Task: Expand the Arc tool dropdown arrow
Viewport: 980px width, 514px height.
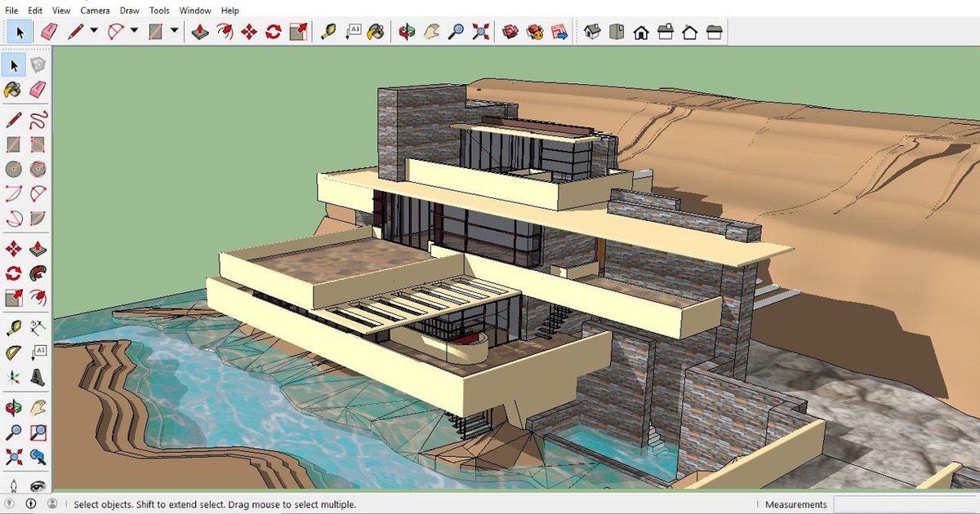Action: point(134,32)
